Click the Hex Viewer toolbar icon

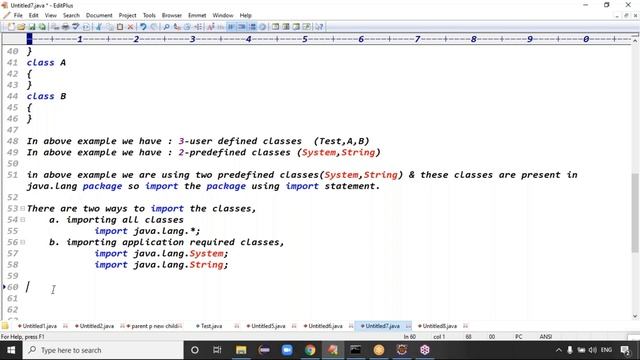221,27
